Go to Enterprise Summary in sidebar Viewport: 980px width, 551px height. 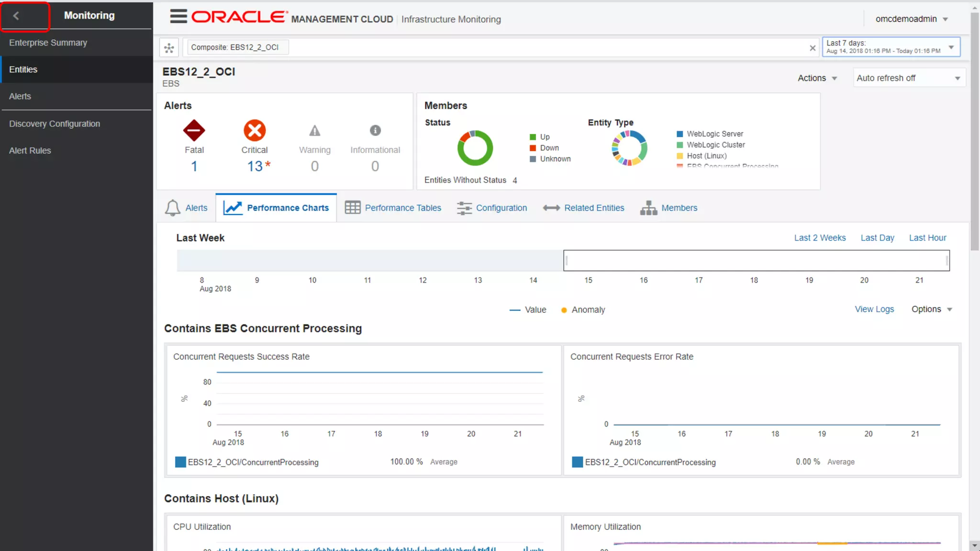pos(77,43)
